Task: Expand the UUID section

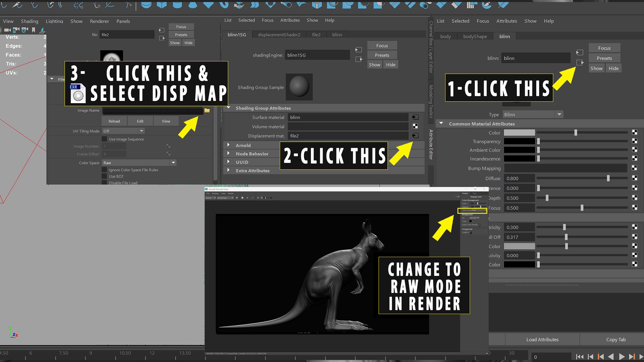Action: pos(228,162)
